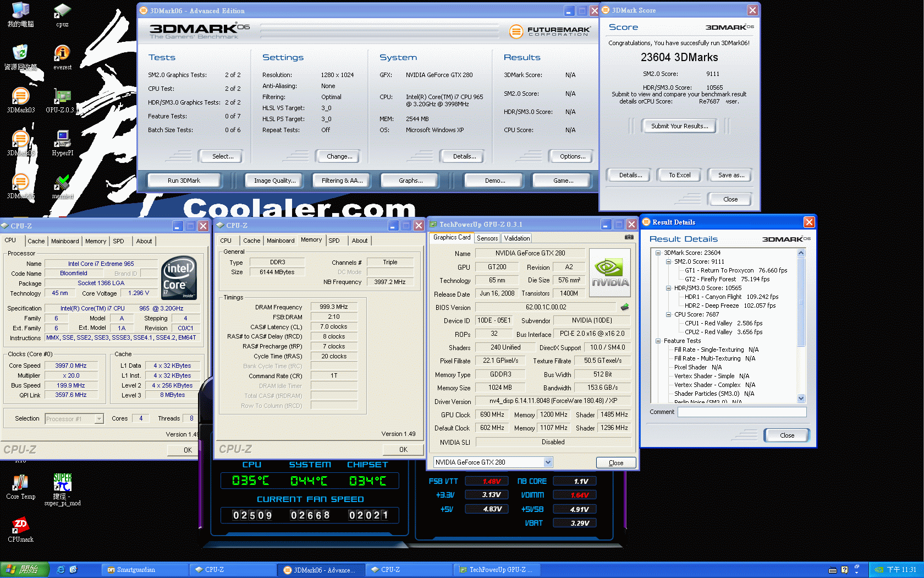Viewport: 924px width, 578px height.
Task: Switch to Validation tab in GPU-Z
Action: point(517,238)
